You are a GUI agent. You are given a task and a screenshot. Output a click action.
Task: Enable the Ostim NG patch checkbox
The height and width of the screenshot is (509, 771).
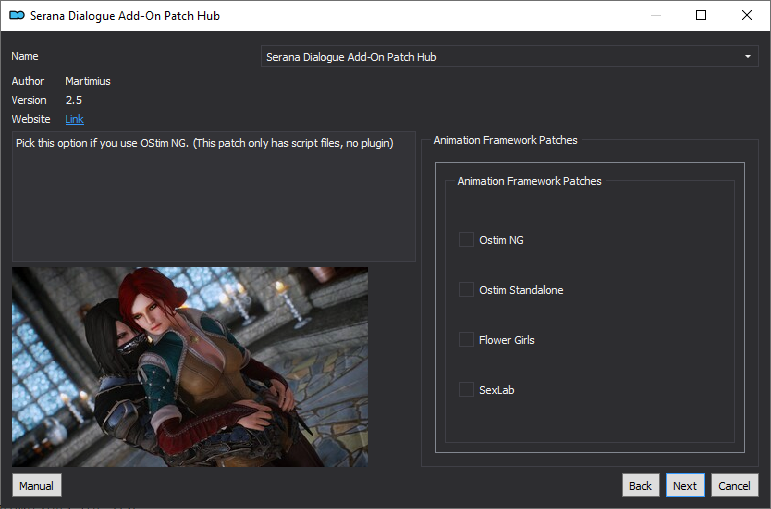[466, 240]
